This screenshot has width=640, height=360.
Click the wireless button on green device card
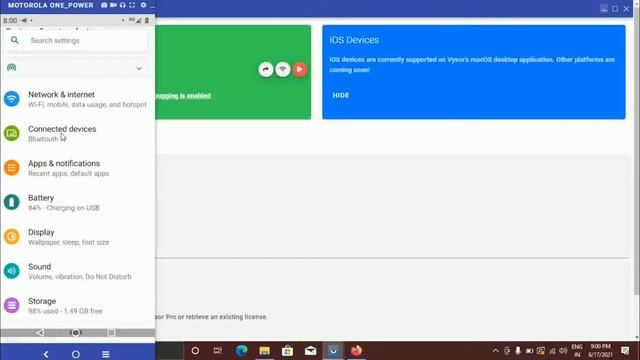point(282,69)
